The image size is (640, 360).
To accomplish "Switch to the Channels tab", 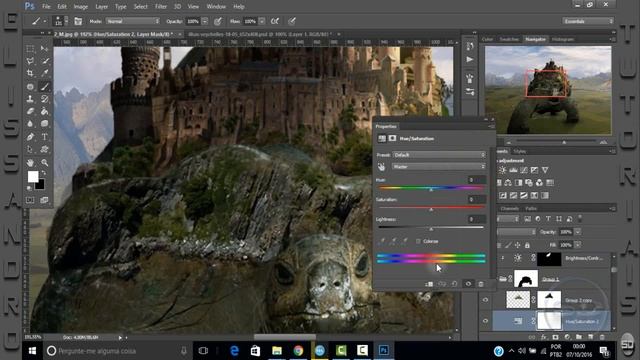I will click(510, 209).
